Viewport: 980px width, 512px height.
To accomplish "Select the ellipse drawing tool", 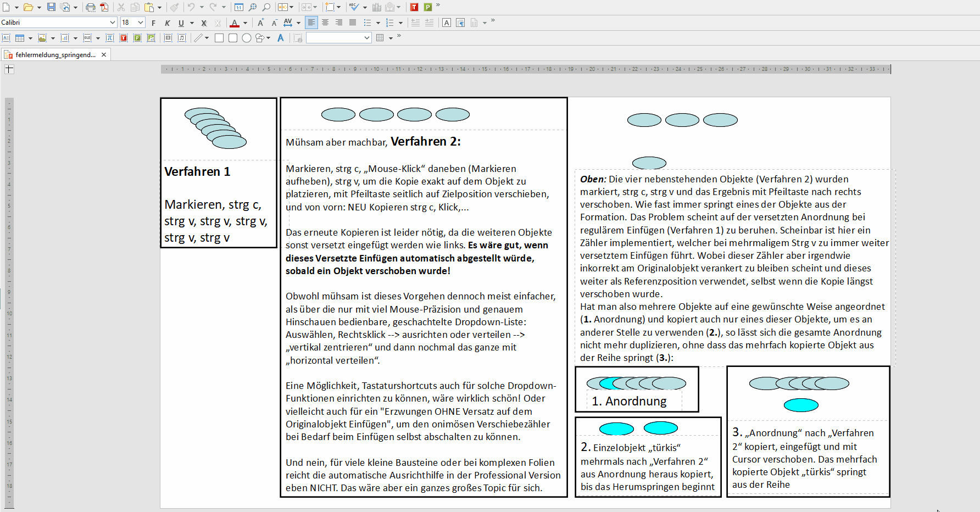I will (247, 38).
